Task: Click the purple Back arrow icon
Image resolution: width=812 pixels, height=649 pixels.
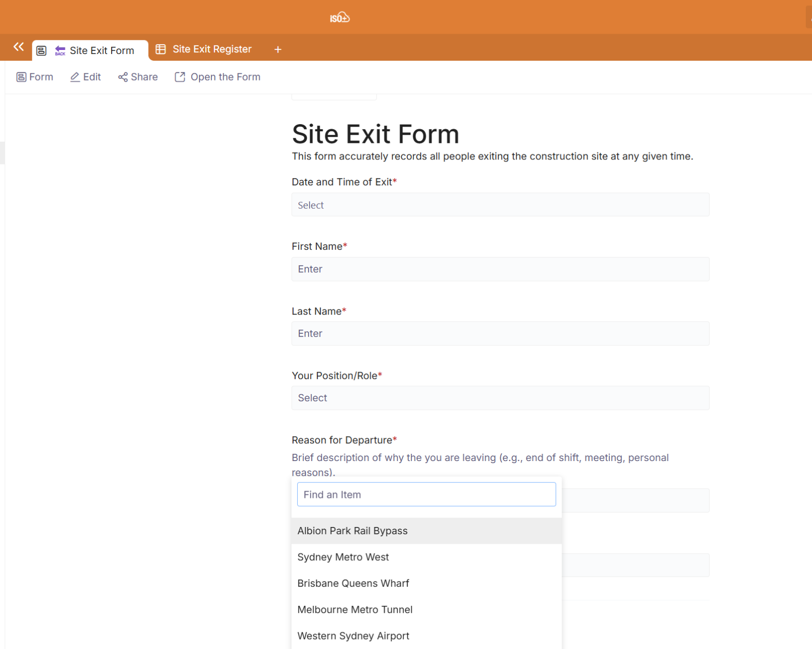Action: pyautogui.click(x=60, y=50)
